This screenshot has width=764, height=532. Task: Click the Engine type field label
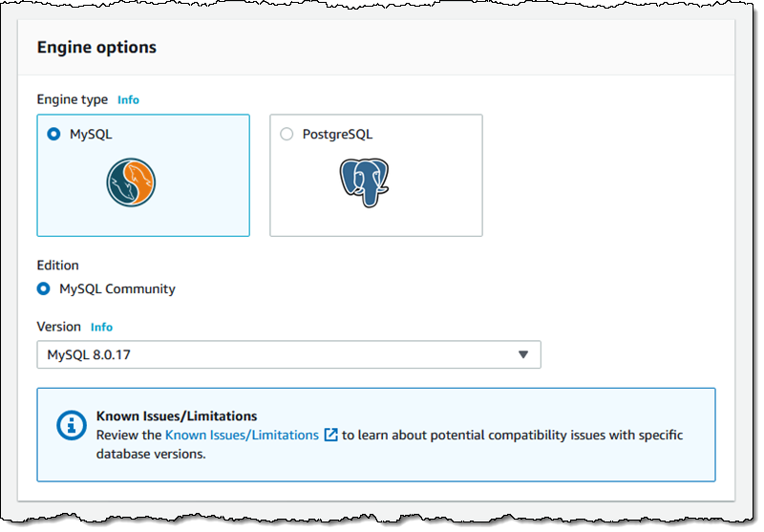pyautogui.click(x=74, y=99)
